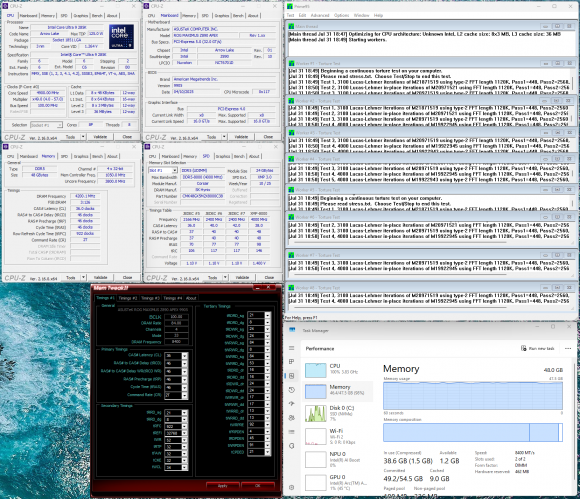Click Apply button in MemTweakIt
The image size is (580, 499).
tap(223, 485)
